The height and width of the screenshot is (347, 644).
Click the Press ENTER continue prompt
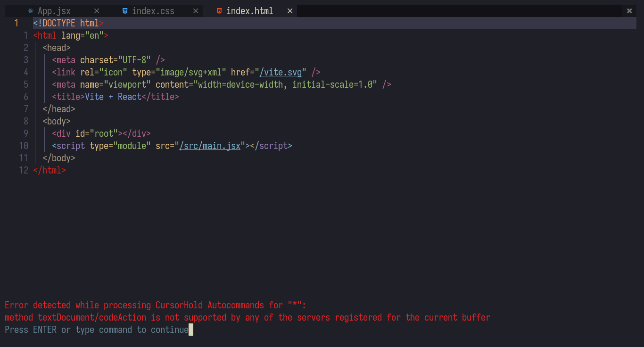(94, 330)
